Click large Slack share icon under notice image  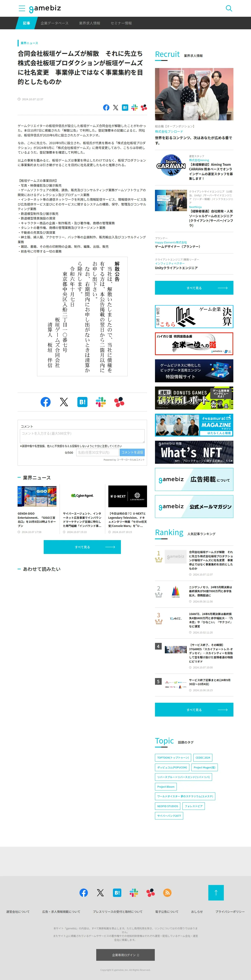pyautogui.click(x=101, y=402)
